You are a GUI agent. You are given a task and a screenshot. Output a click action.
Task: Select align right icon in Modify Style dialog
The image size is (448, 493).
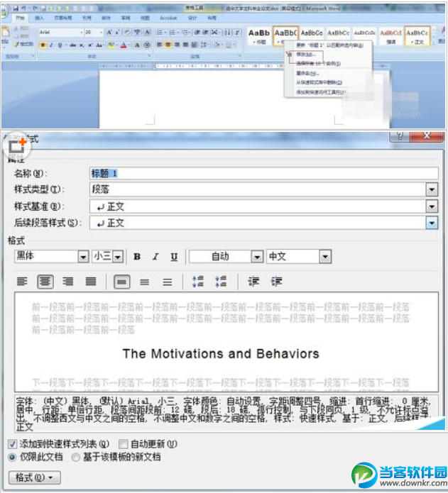[x=67, y=281]
